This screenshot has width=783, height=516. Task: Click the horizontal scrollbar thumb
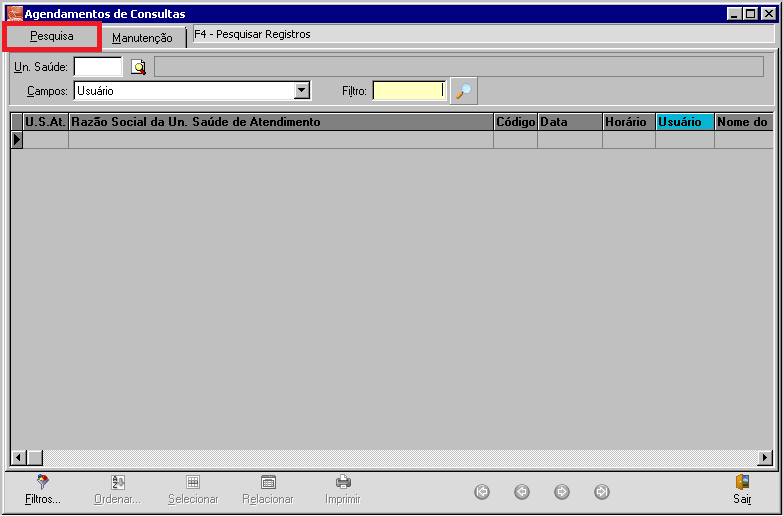tap(34, 458)
